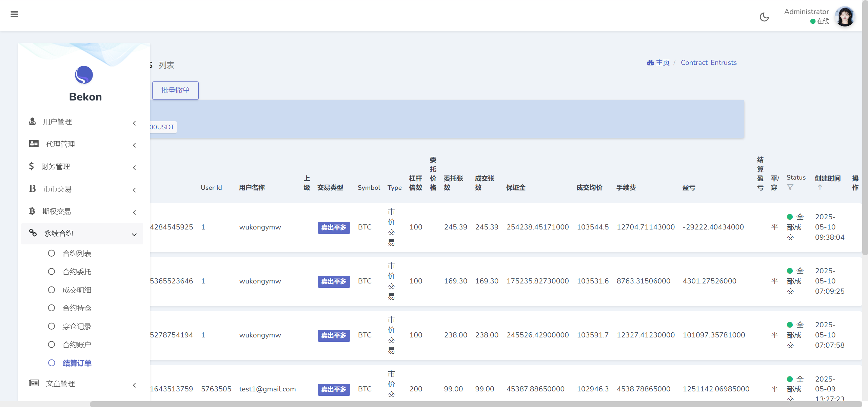Click the 文章管理 newspaper icon
868x407 pixels.
34,383
